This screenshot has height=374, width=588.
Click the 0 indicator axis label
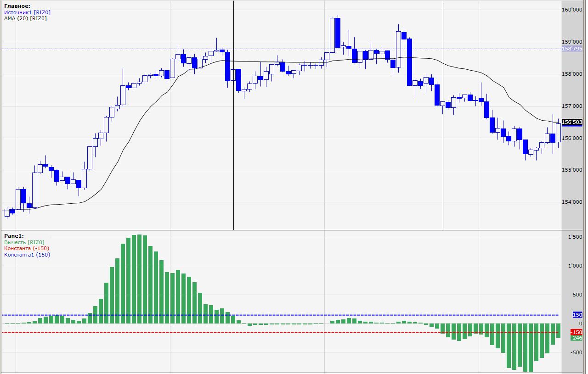pos(581,324)
